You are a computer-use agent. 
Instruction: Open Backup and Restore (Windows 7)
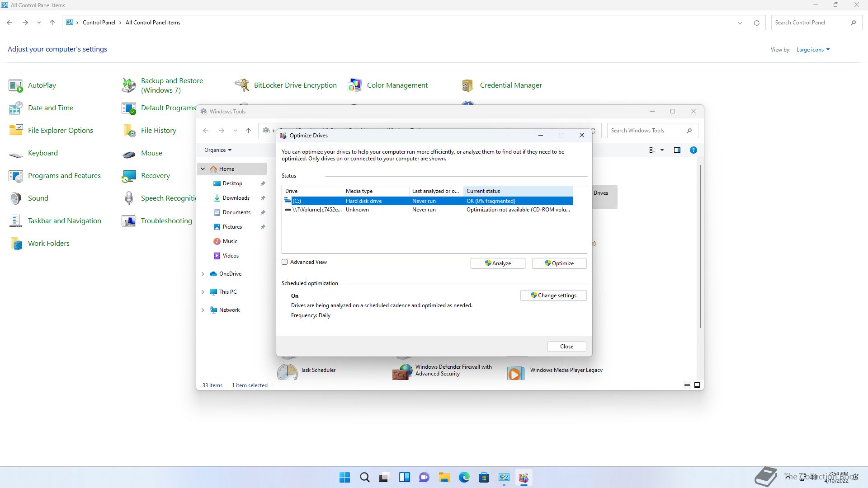point(163,85)
